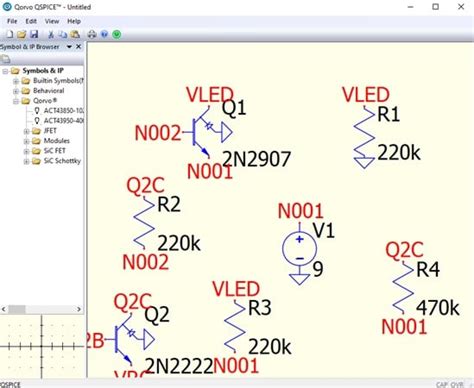Expand the Modules tree node
Screen dimensions: 474x388
click(26, 141)
